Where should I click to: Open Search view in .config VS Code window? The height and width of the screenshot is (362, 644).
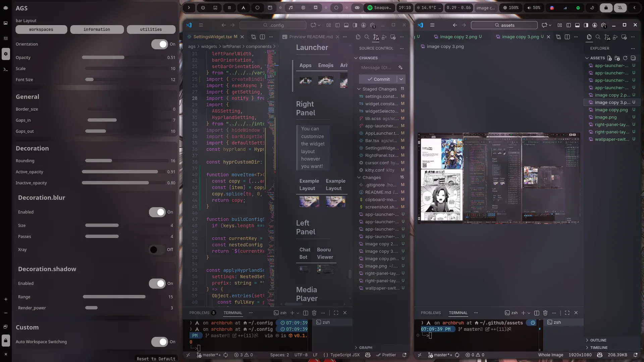pyautogui.click(x=367, y=37)
